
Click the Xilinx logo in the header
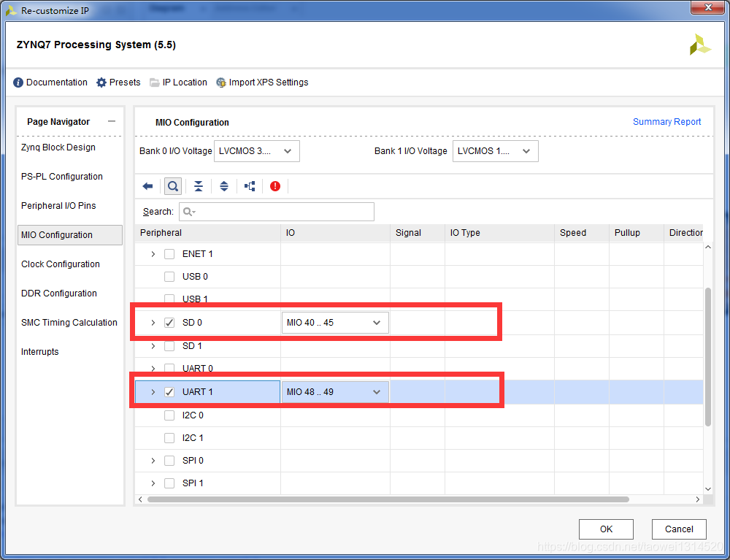(700, 45)
